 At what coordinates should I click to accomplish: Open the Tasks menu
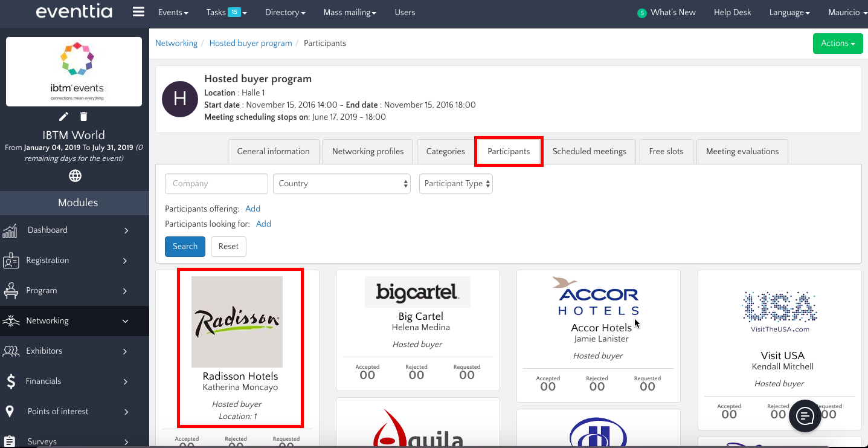pyautogui.click(x=226, y=12)
